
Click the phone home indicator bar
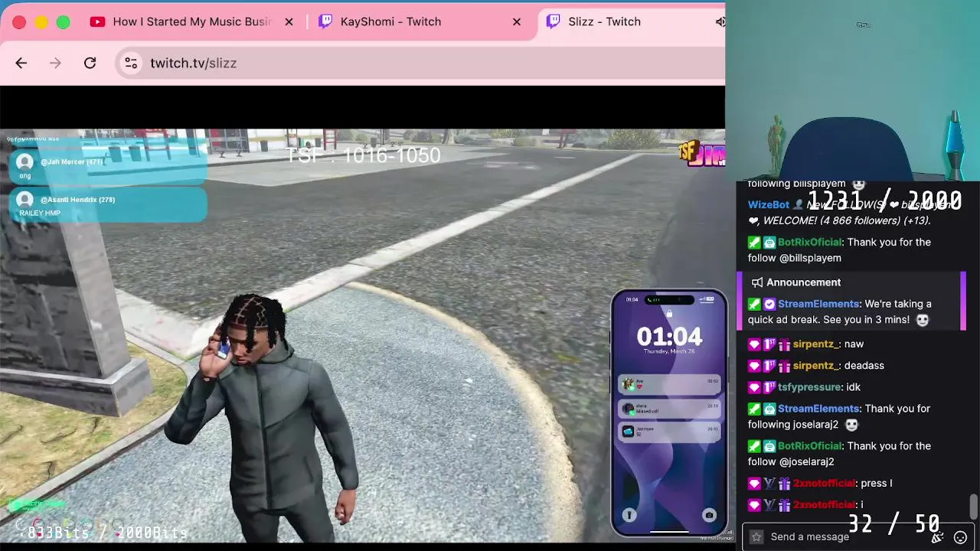tap(669, 532)
